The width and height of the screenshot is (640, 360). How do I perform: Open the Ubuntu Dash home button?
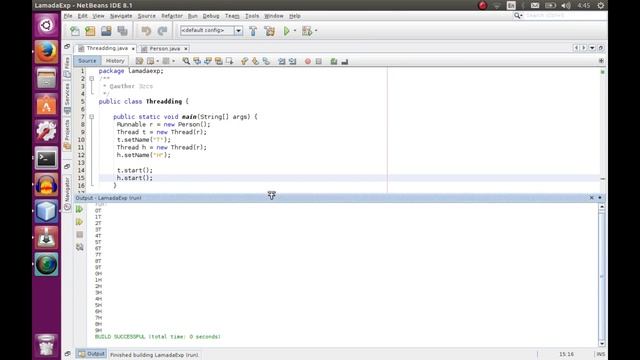point(46,25)
